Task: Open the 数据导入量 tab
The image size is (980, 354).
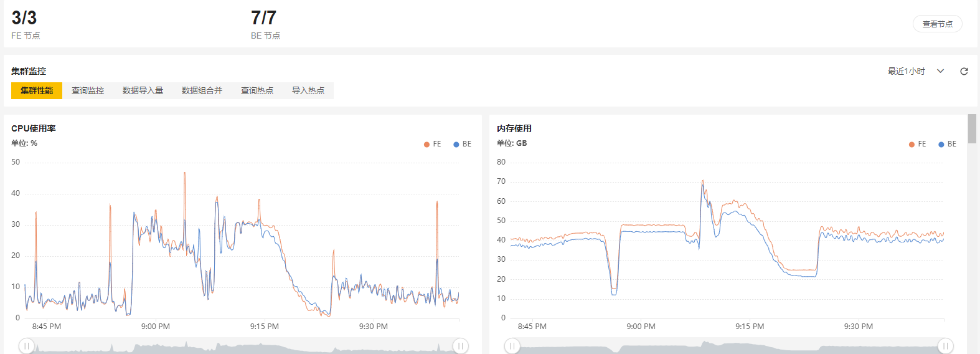Action: (143, 90)
